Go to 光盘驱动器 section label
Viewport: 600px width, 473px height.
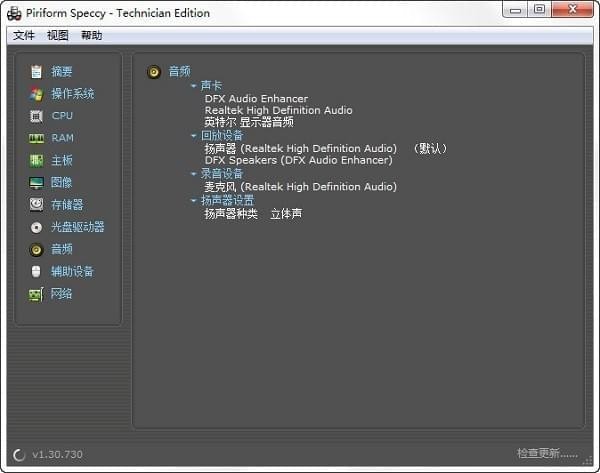78,227
